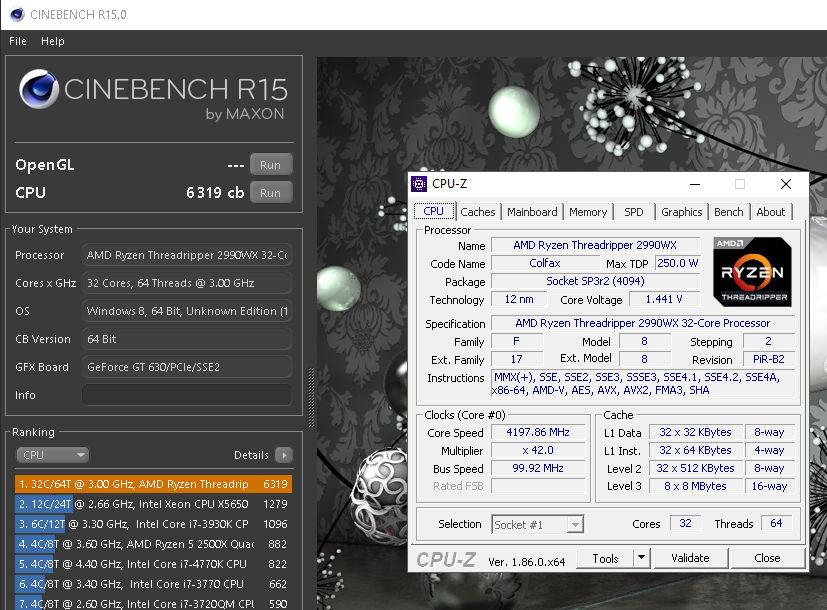Screen dimensions: 827x610
Task: Click the 6319 cb CPU score
Action: coord(215,192)
